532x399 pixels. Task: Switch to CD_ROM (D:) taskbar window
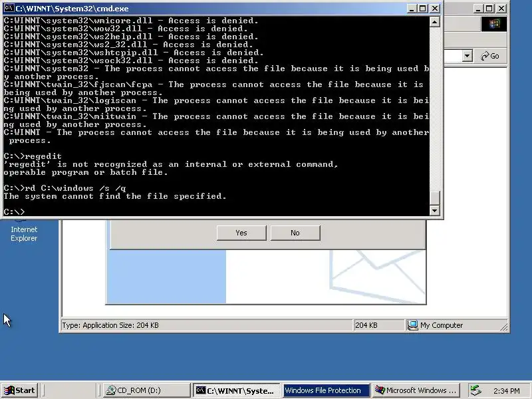click(146, 390)
